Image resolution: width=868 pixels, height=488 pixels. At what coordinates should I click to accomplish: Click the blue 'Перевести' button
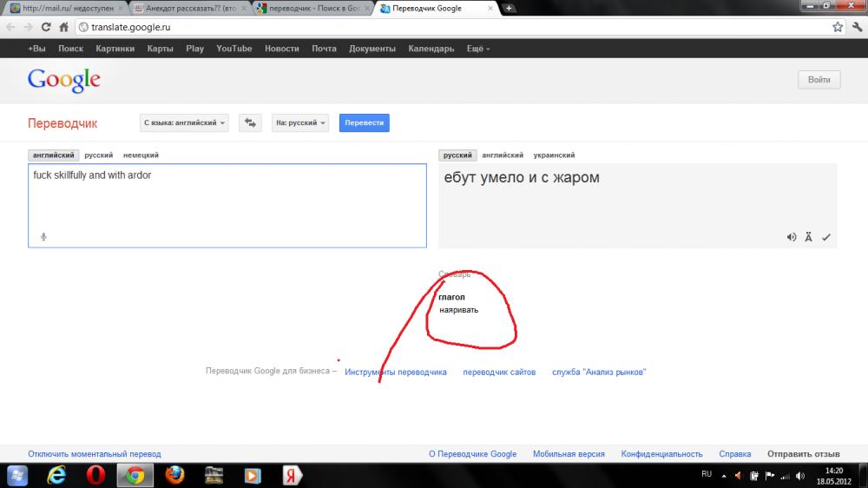tap(364, 123)
